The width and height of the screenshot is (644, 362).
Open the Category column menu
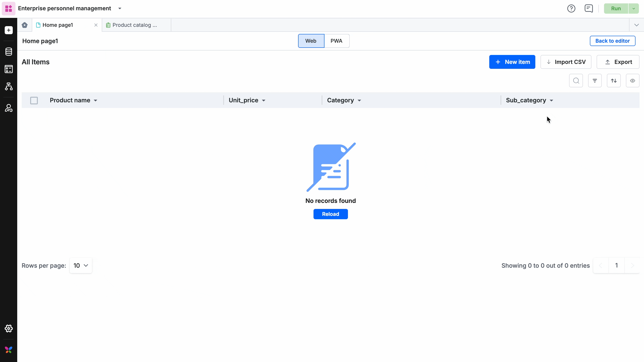pos(359,100)
